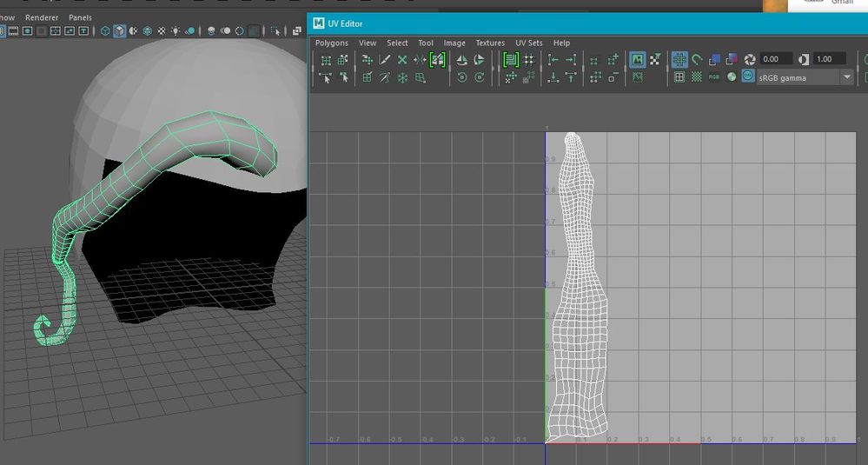Image resolution: width=868 pixels, height=465 pixels.
Task: Select the cut UV edges knife tool
Action: [x=385, y=60]
